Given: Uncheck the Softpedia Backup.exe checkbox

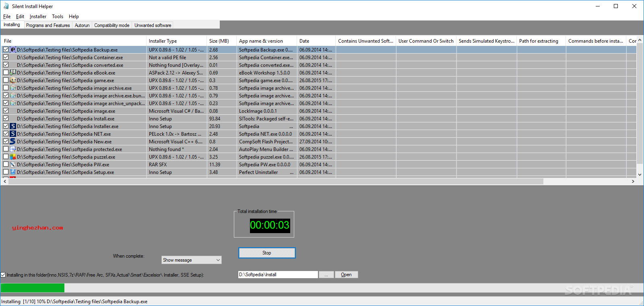Looking at the screenshot, I should pyautogui.click(x=6, y=50).
